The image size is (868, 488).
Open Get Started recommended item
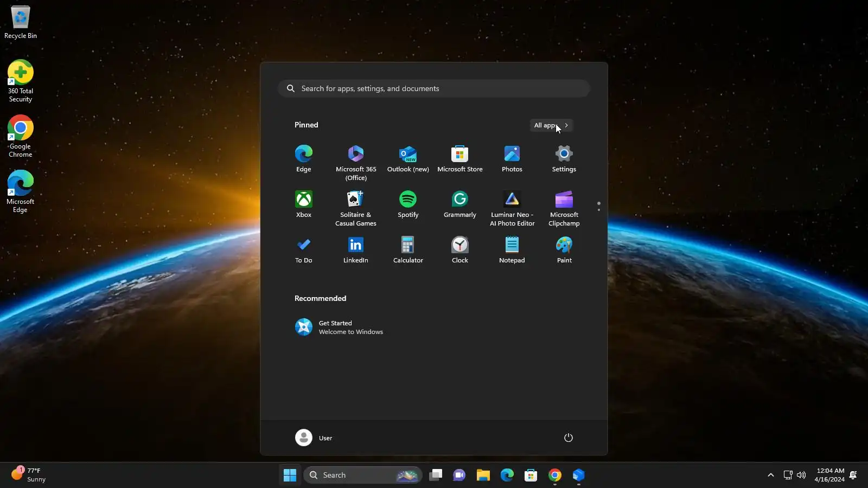click(340, 328)
